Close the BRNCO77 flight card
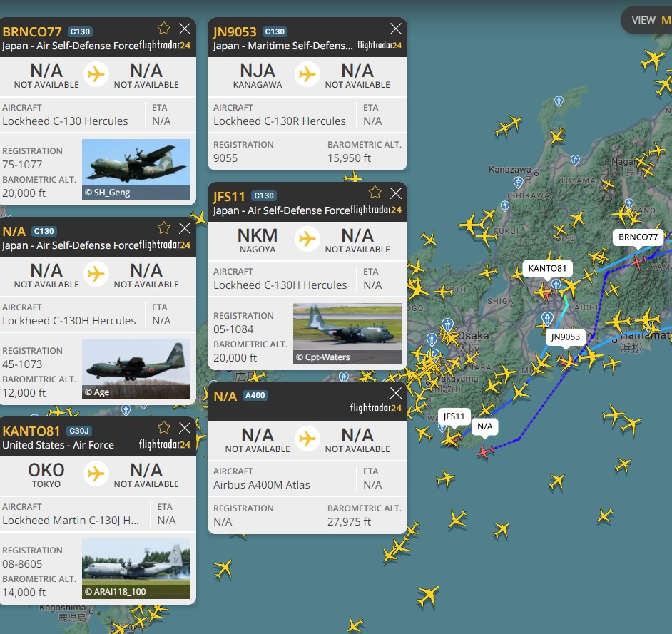 pos(185,29)
